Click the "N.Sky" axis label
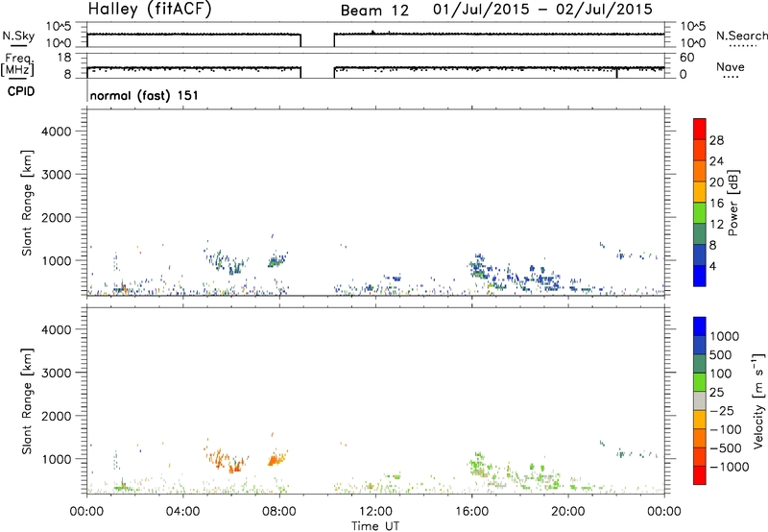Screen dimensions: 768x532 [18, 36]
